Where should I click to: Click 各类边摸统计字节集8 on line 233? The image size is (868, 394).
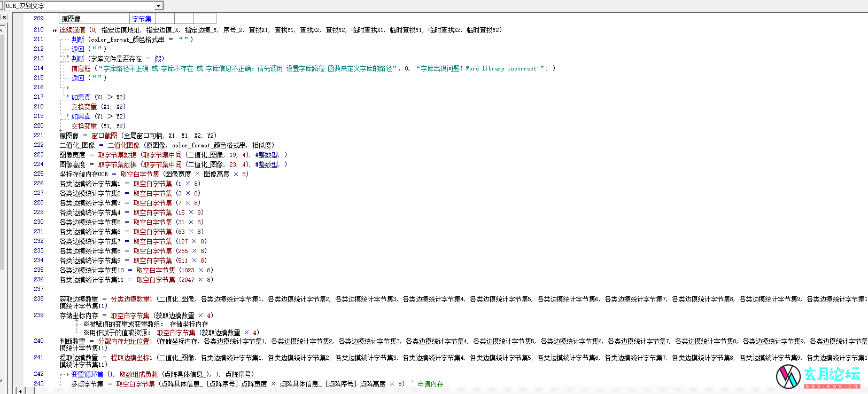[x=90, y=251]
